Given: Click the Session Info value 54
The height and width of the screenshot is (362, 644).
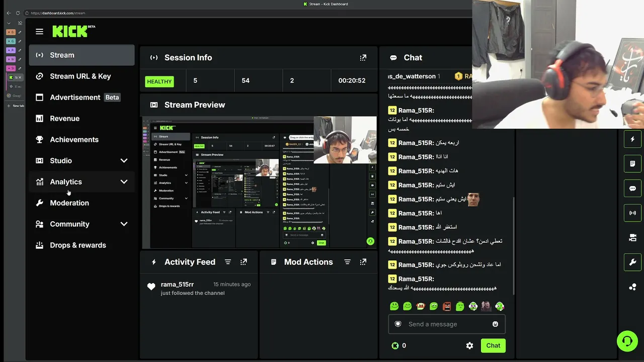Looking at the screenshot, I should (246, 80).
